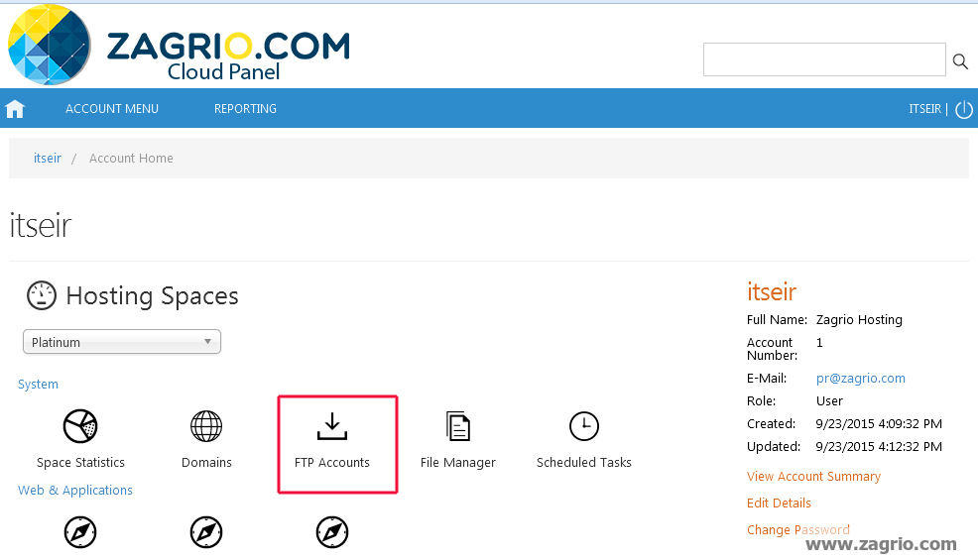The height and width of the screenshot is (560, 978).
Task: Click the orange itseir account heading
Action: [x=772, y=291]
